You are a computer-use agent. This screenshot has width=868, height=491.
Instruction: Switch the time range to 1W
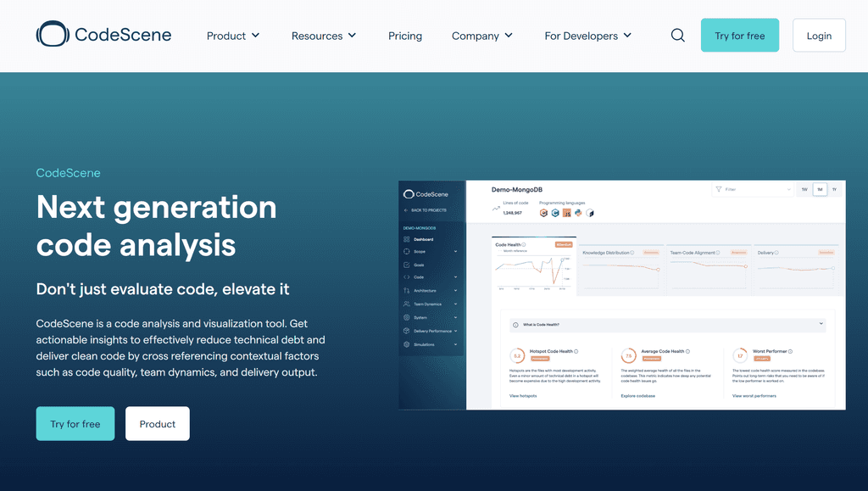804,189
